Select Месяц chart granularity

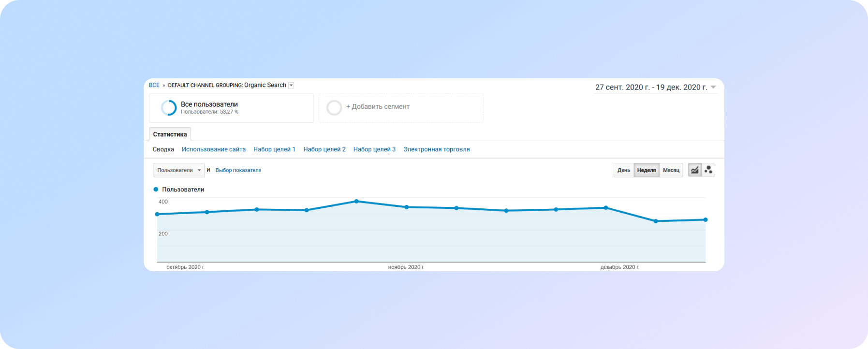pyautogui.click(x=671, y=170)
